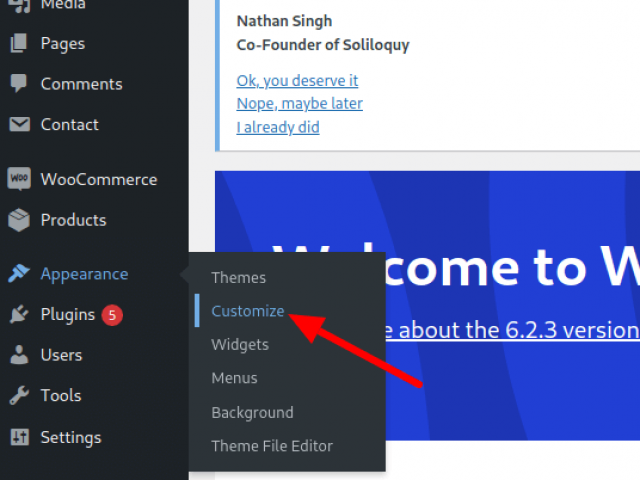Click the "Ok, you deserve it" link
The width and height of the screenshot is (640, 480).
pyautogui.click(x=297, y=80)
